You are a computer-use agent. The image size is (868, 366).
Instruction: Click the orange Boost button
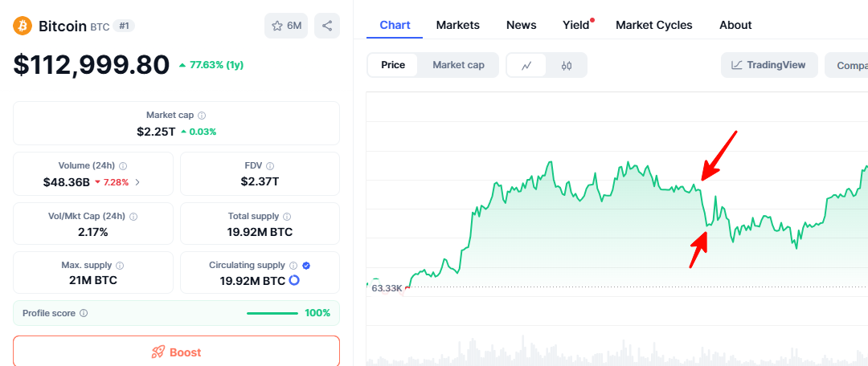pos(176,352)
